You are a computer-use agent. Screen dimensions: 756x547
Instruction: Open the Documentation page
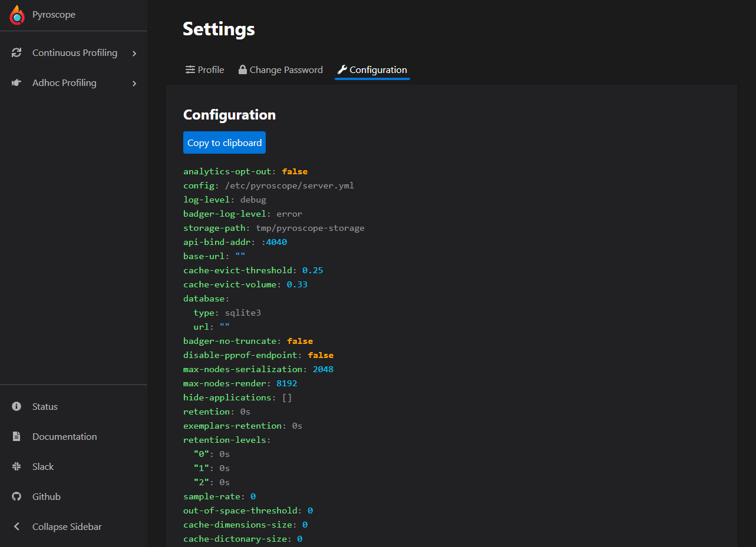pos(64,436)
